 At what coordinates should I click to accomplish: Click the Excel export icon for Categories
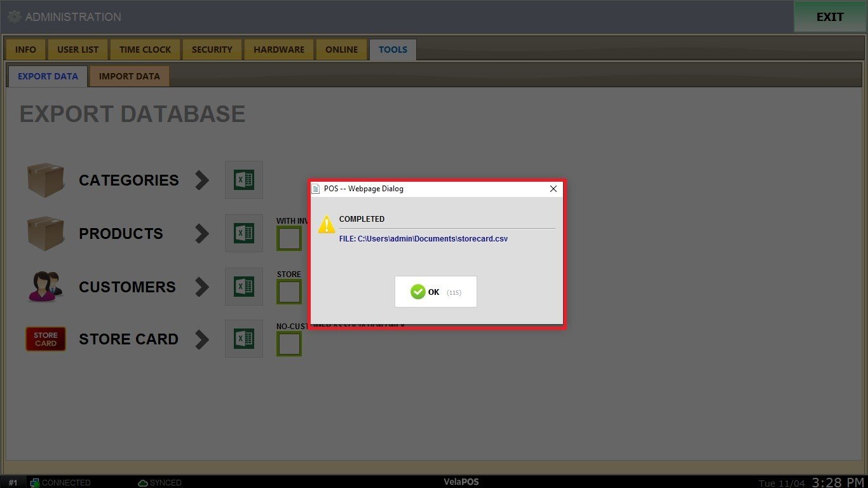pos(243,180)
